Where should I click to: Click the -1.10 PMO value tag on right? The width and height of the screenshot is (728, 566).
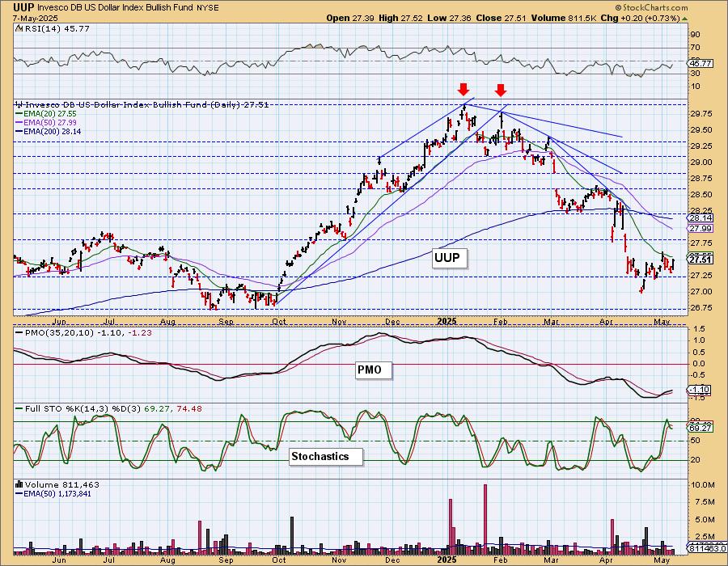click(699, 390)
